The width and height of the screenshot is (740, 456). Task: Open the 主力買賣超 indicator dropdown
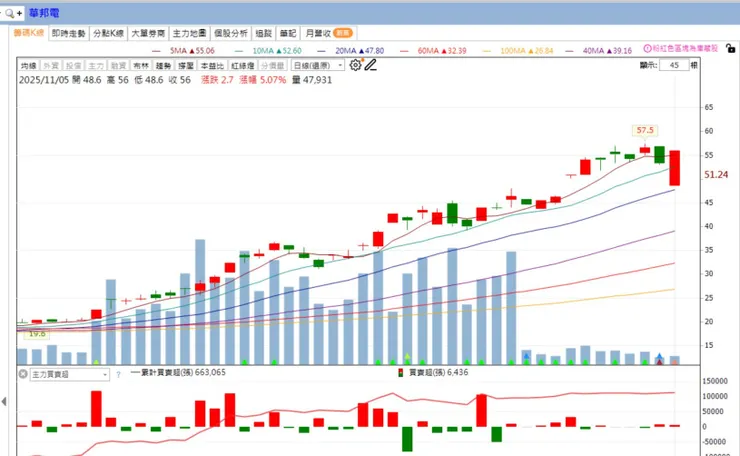coord(70,374)
